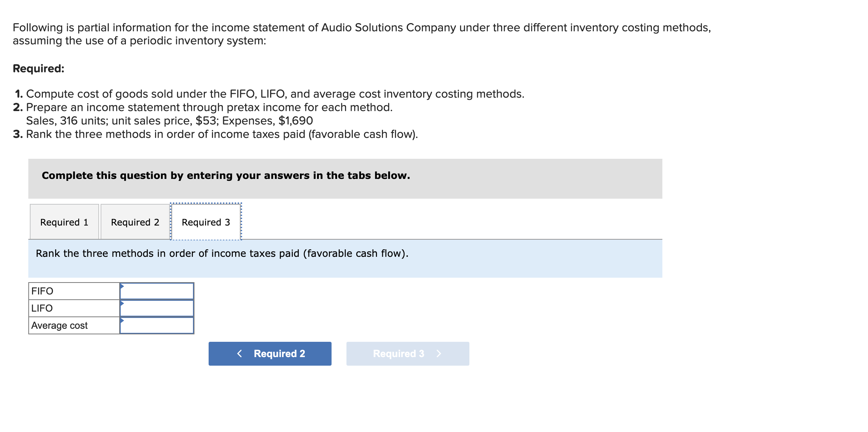Image resolution: width=868 pixels, height=432 pixels.
Task: Open the Average cost rank dropdown
Action: coord(157,325)
